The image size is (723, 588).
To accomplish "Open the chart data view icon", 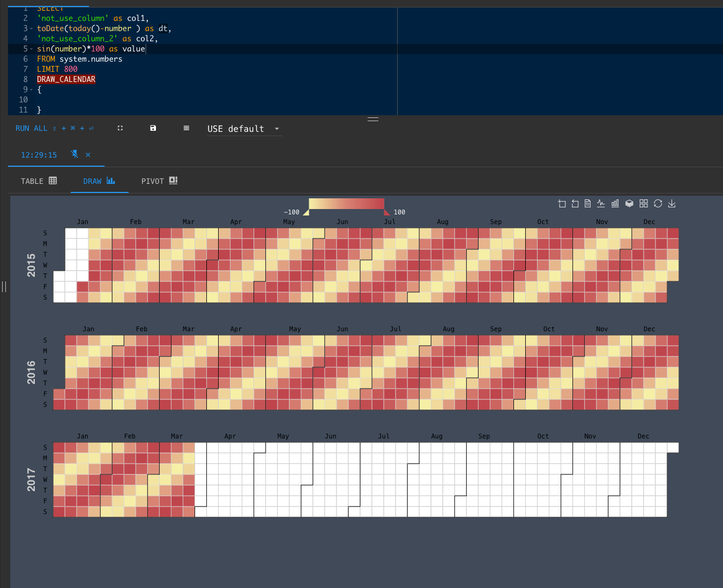I will [588, 204].
